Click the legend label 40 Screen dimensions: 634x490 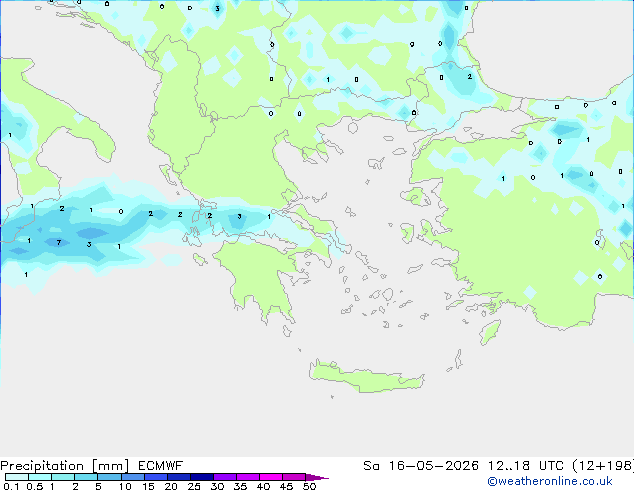click(263, 486)
